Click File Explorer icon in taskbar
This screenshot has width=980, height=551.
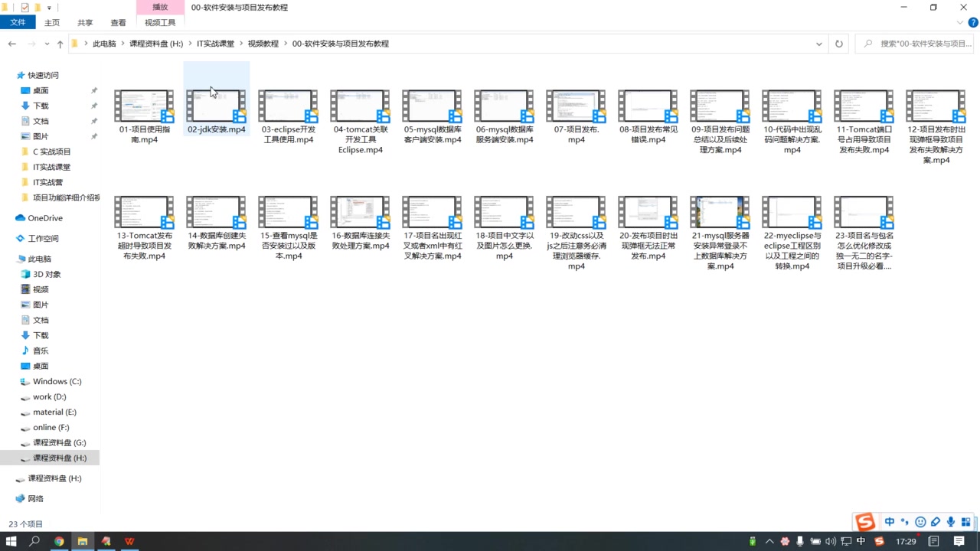coord(83,541)
